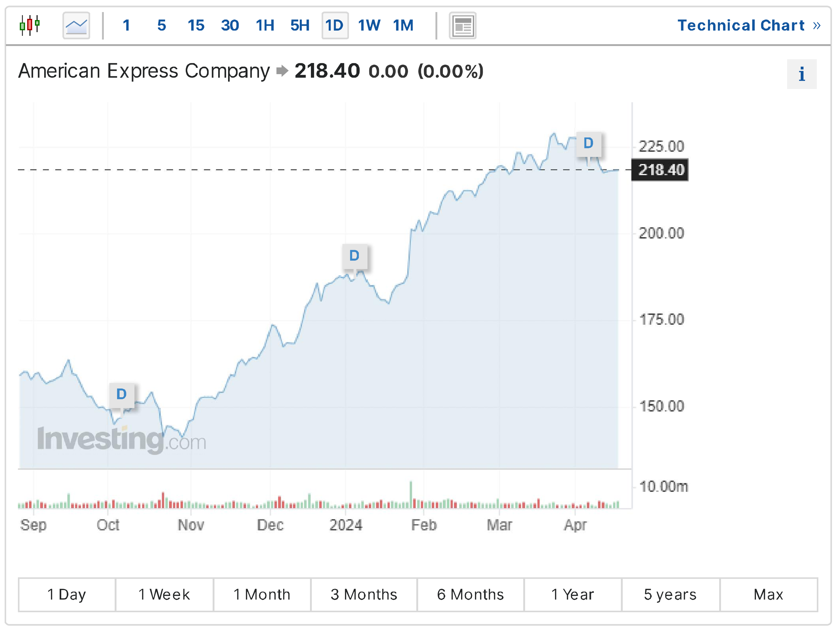Select the 1H interval

coord(265,25)
